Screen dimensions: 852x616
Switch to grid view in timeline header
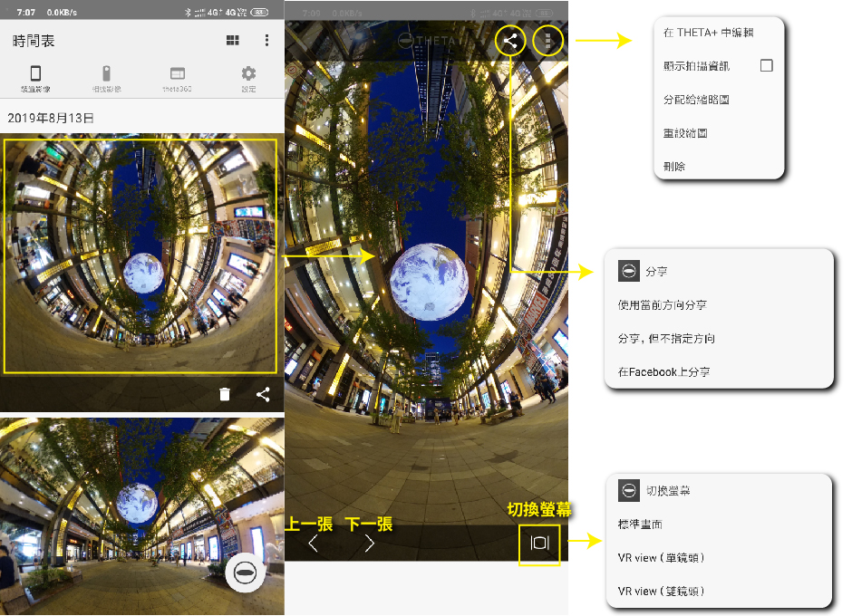233,41
